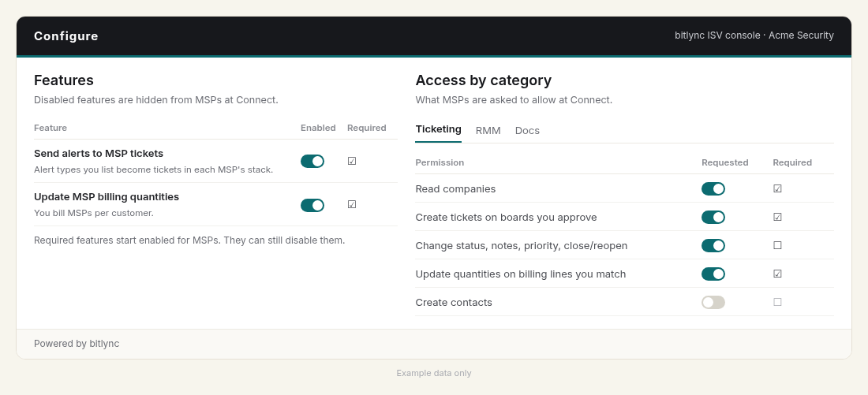Toggle Update MSP billing quantities enabled switch

pyautogui.click(x=312, y=205)
